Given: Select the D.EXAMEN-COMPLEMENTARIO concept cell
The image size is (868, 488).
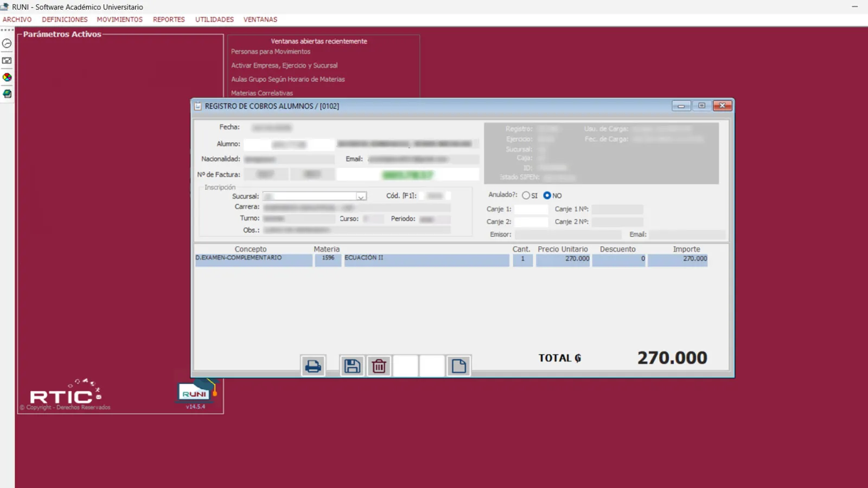Looking at the screenshot, I should [x=254, y=260].
